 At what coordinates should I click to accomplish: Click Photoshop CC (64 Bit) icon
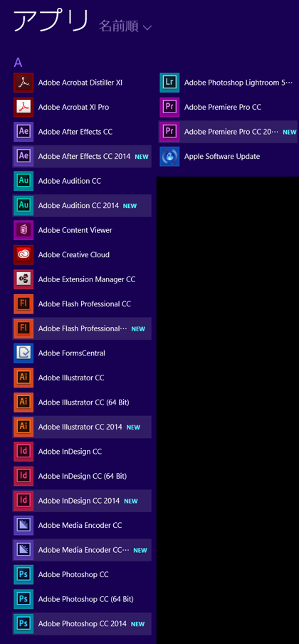[x=23, y=600]
